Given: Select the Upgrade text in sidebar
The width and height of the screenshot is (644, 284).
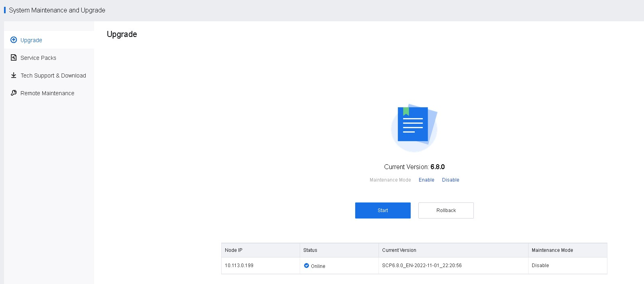Looking at the screenshot, I should tap(31, 40).
